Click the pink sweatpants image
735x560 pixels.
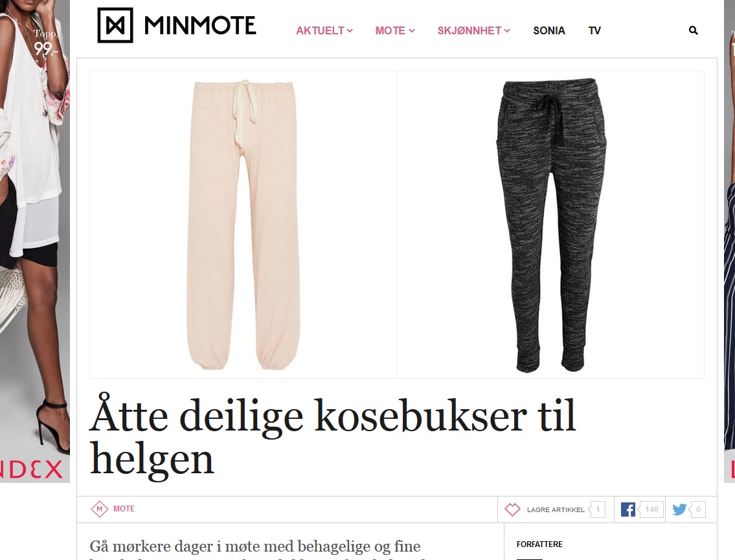pyautogui.click(x=243, y=225)
